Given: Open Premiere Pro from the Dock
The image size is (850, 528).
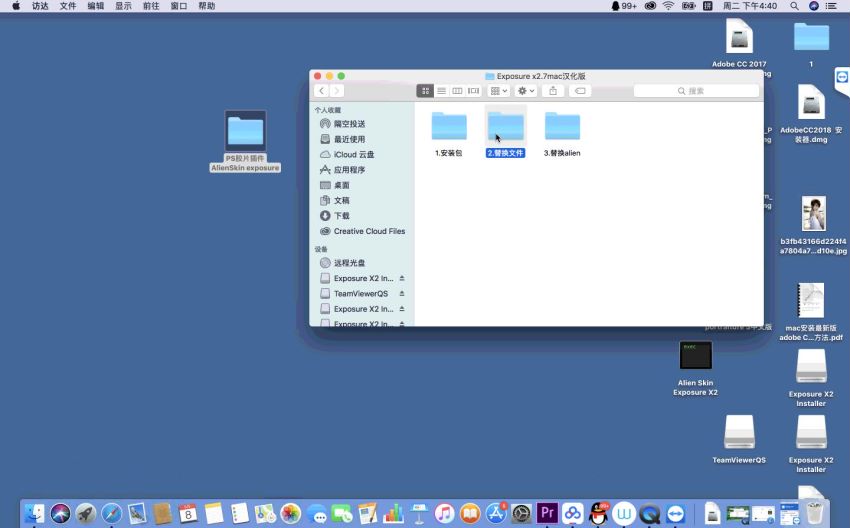Looking at the screenshot, I should (x=547, y=513).
